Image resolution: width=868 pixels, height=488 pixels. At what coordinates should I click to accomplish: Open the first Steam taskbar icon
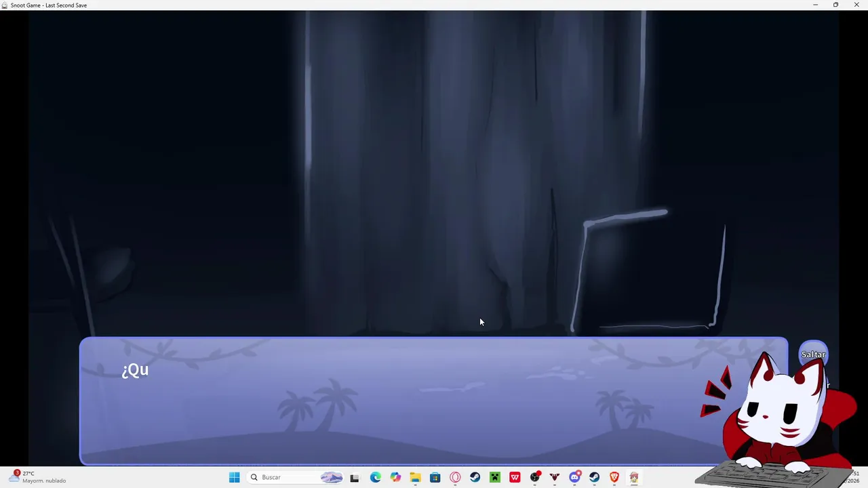point(475,477)
